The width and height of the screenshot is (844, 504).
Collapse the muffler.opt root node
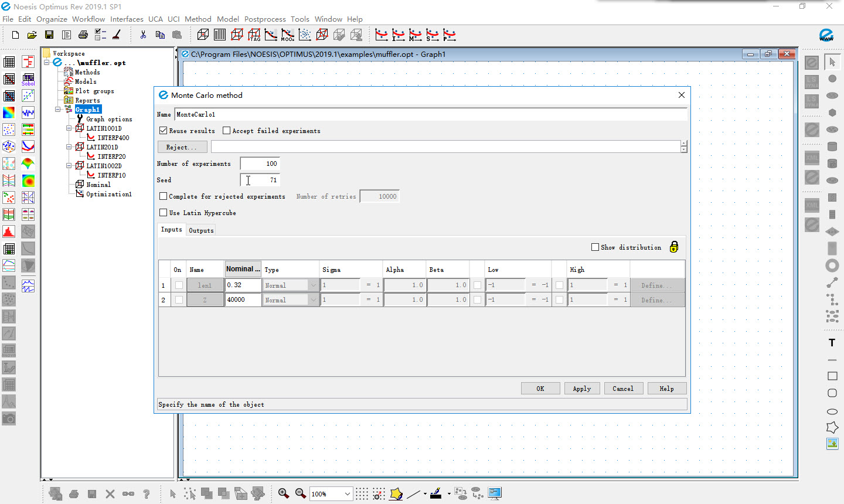47,63
